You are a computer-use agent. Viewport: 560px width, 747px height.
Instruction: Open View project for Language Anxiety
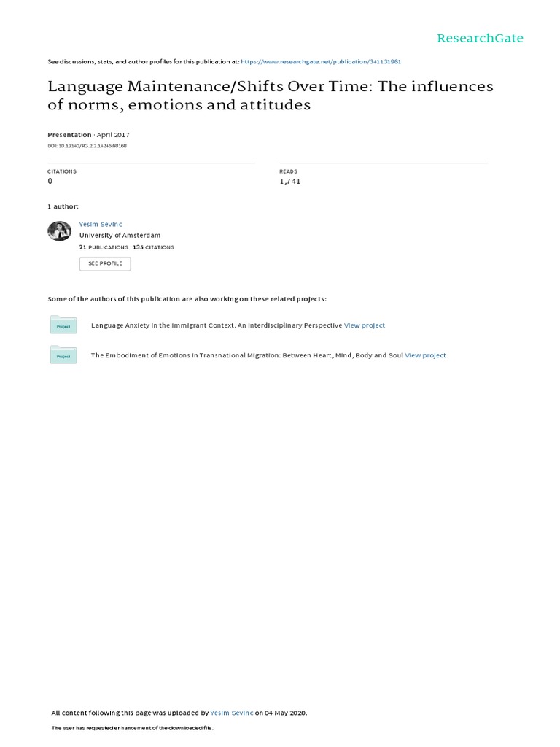pyautogui.click(x=365, y=325)
